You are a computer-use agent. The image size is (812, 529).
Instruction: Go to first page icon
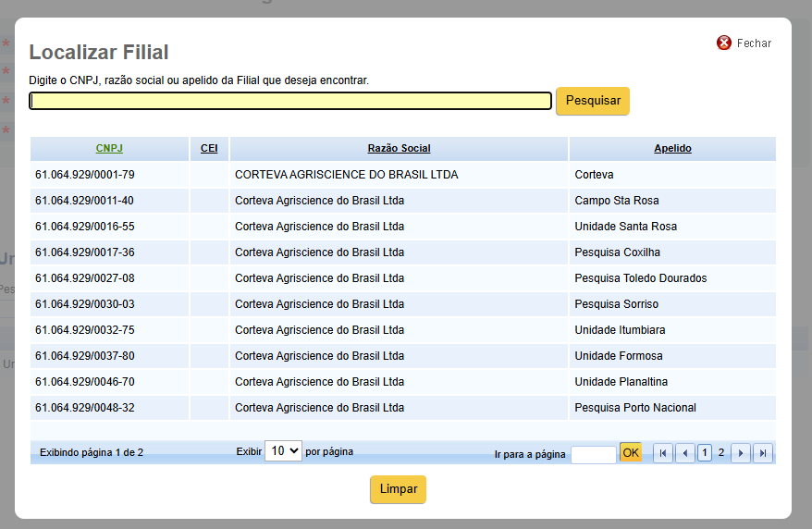663,453
